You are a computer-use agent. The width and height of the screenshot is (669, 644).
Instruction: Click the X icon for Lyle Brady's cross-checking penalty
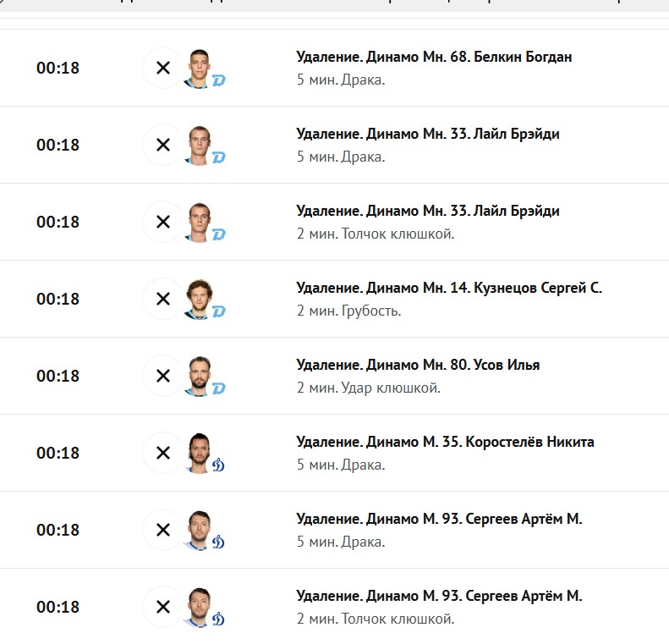tap(163, 222)
